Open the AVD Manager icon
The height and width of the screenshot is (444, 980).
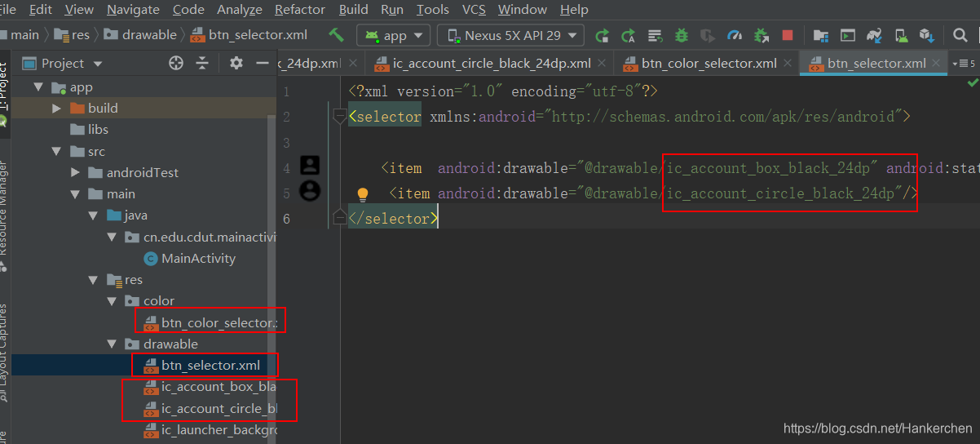coord(901,35)
